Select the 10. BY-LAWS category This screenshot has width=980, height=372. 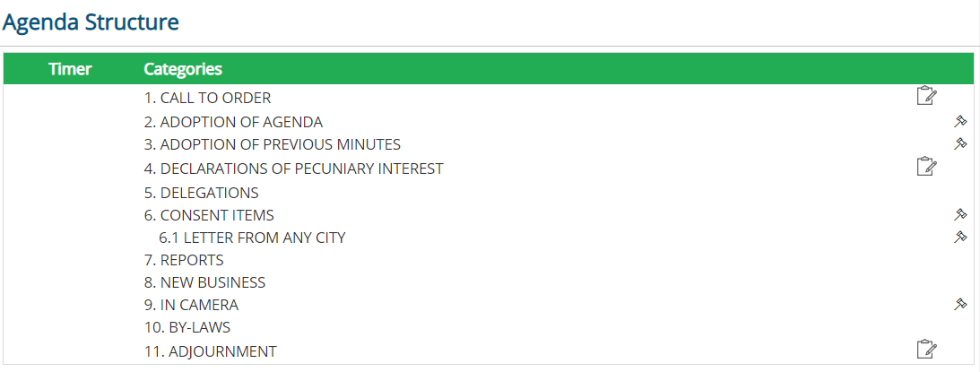[x=186, y=327]
